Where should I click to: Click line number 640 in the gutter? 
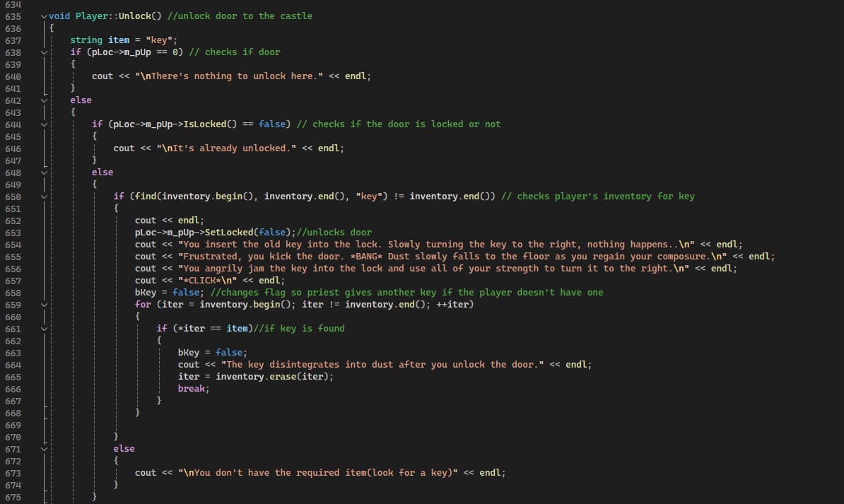[13, 76]
